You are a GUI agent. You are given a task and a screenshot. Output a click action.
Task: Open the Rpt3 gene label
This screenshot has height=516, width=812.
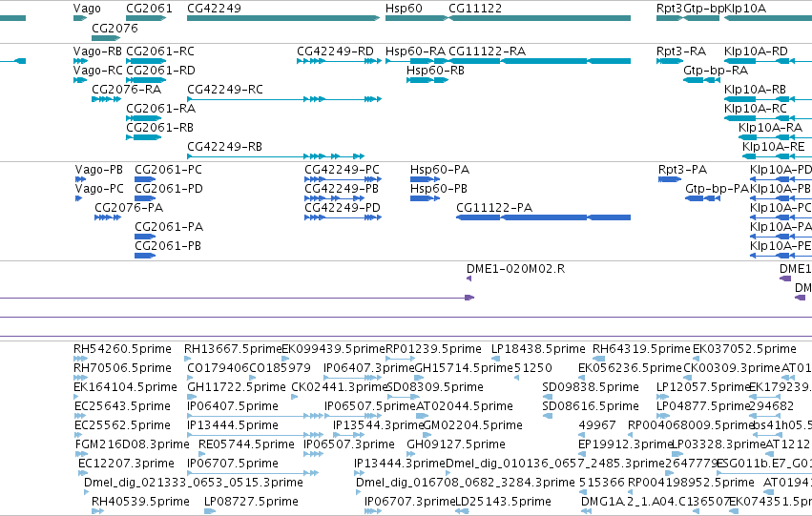click(669, 9)
